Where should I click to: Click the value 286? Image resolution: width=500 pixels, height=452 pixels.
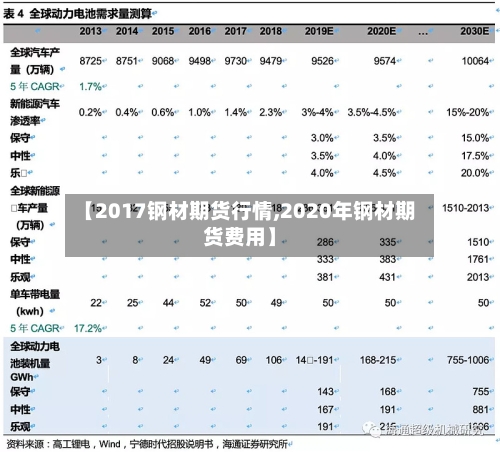click(325, 242)
